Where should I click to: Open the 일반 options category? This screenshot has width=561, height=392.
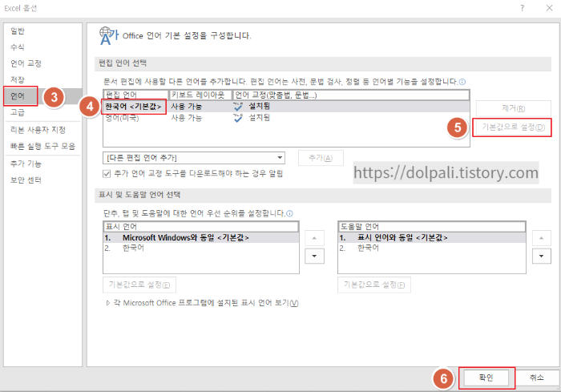pyautogui.click(x=17, y=30)
